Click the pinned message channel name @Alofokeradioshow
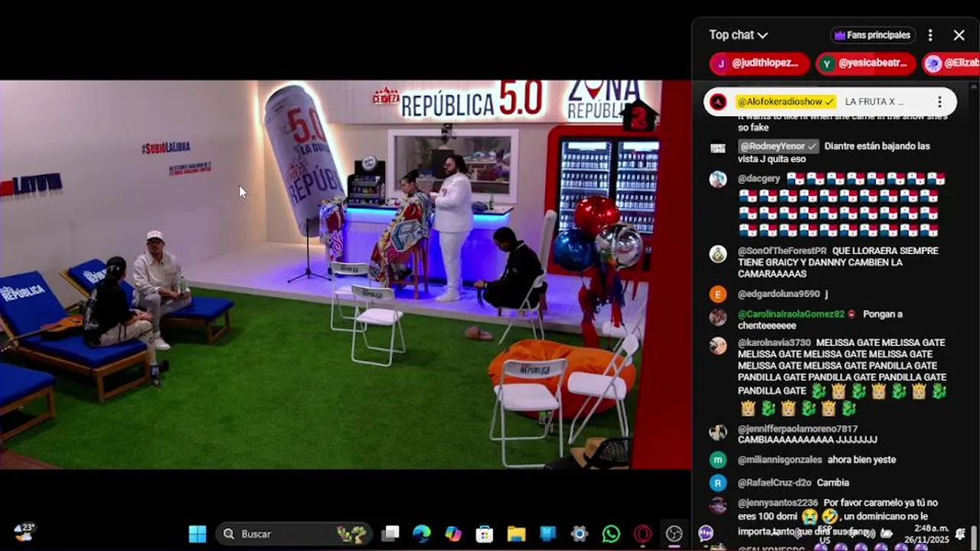The image size is (980, 551). click(786, 102)
